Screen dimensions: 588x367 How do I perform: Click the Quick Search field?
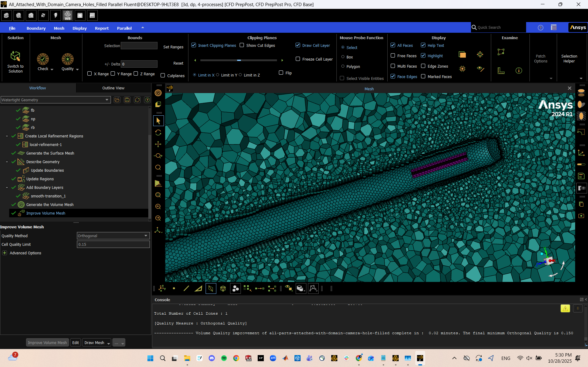(x=499, y=27)
